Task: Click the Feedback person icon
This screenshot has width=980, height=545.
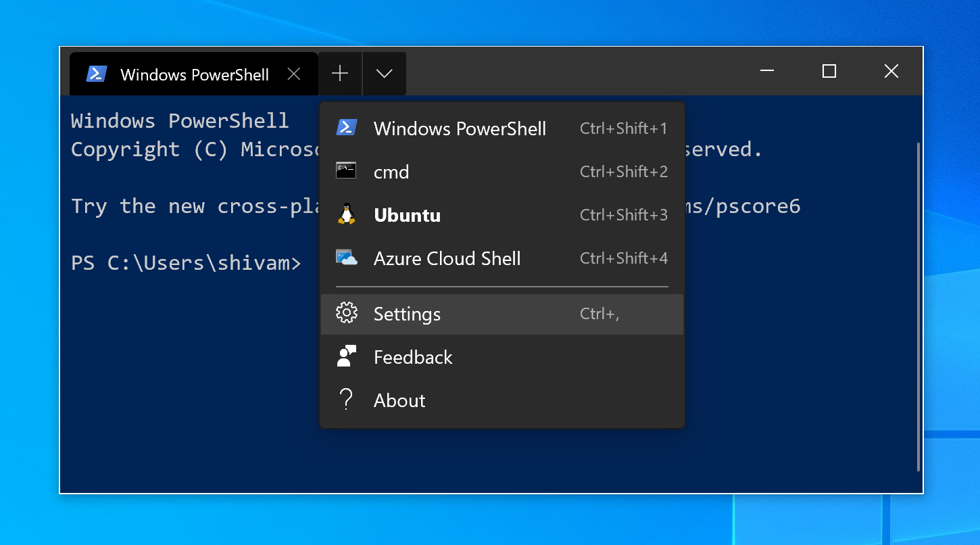Action: click(346, 356)
